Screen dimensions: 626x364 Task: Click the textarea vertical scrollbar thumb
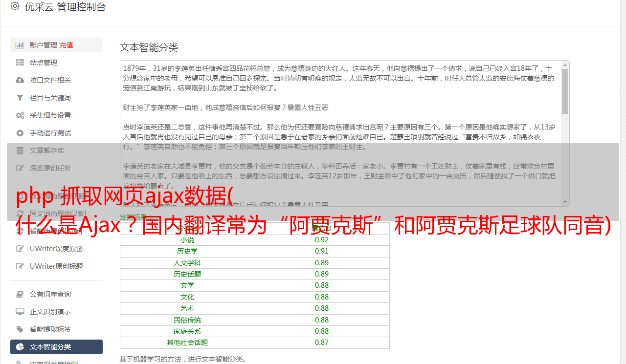tap(565, 91)
